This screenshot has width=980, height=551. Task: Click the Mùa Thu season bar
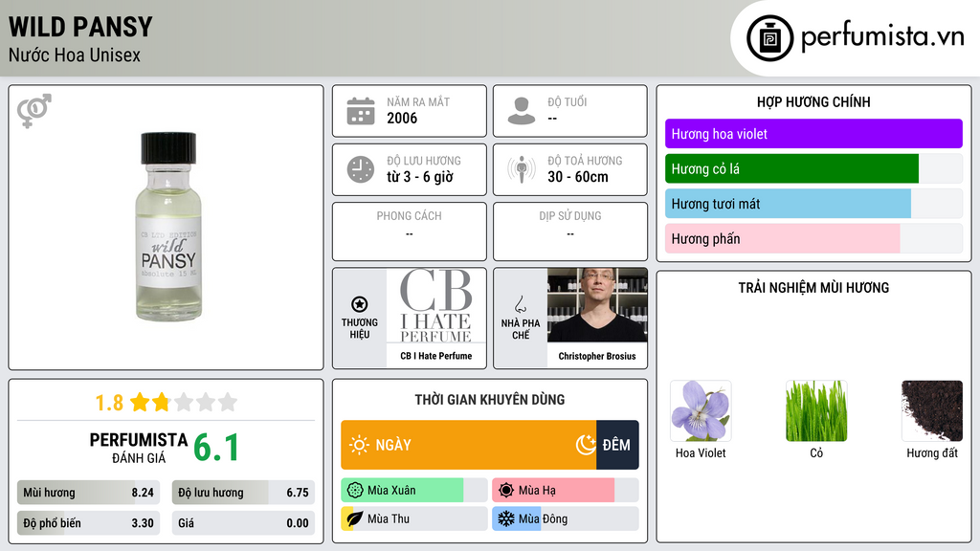pyautogui.click(x=414, y=518)
